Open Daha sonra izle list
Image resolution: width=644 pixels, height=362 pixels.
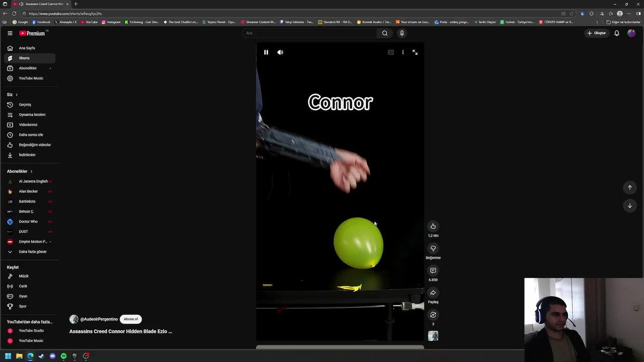point(30,135)
